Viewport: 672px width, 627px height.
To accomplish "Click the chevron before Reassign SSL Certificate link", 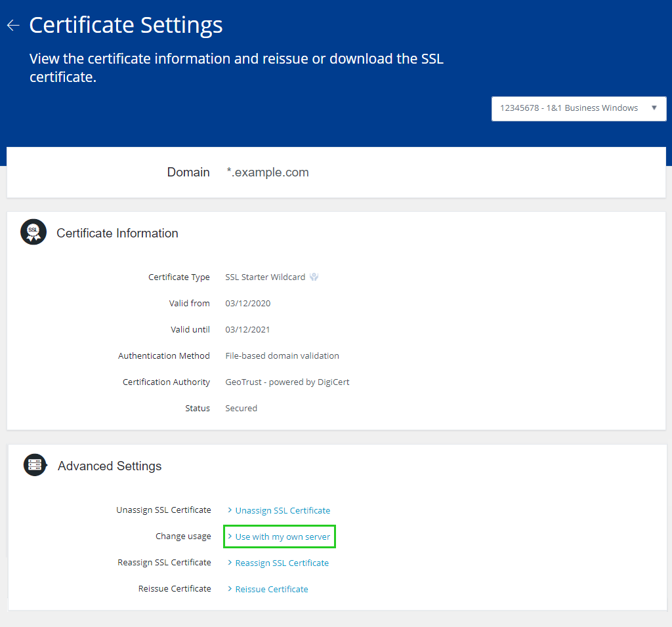I will (230, 563).
